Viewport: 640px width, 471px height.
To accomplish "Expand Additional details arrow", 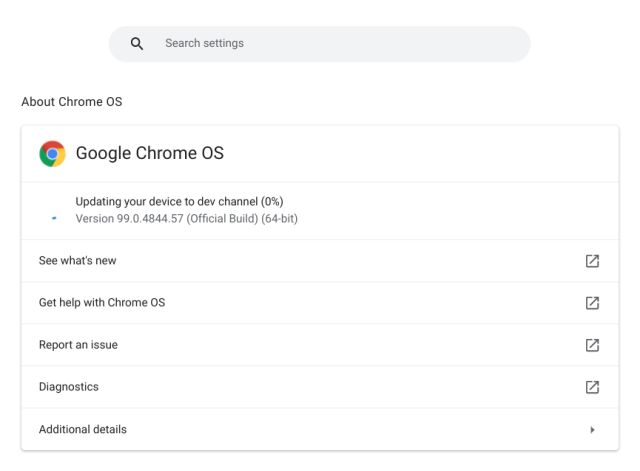I will point(592,429).
